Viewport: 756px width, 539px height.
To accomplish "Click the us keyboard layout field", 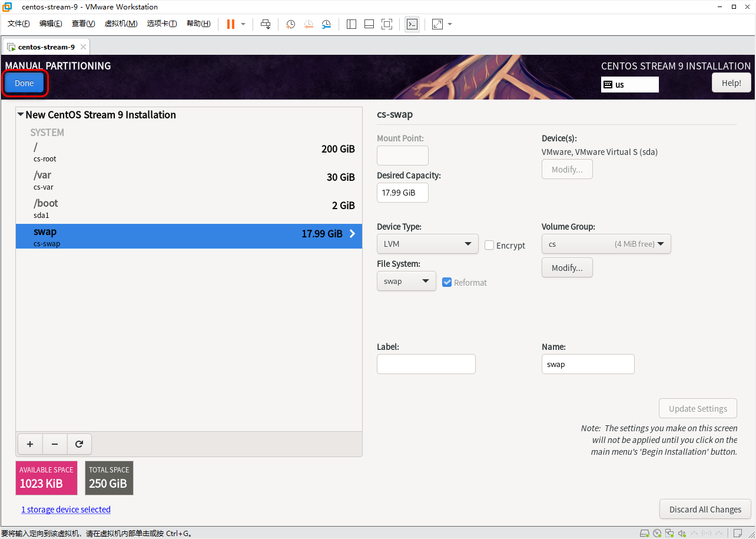I will click(630, 84).
